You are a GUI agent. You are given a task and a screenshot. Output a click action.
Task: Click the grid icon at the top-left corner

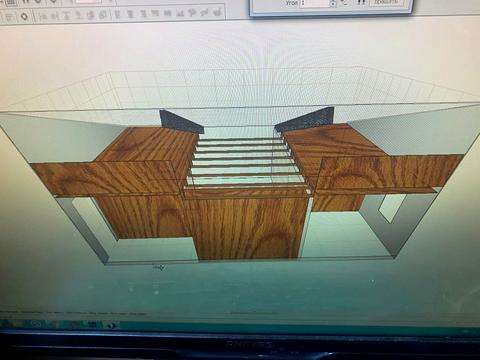click(x=11, y=2)
